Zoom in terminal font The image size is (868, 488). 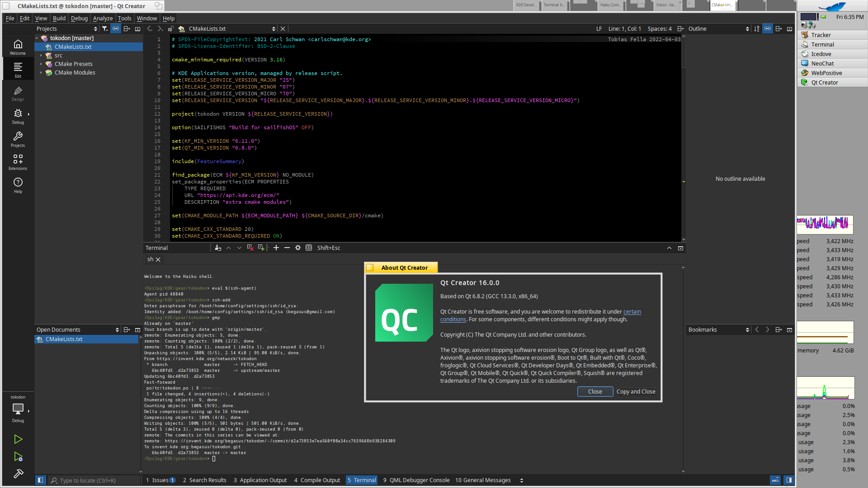[276, 248]
